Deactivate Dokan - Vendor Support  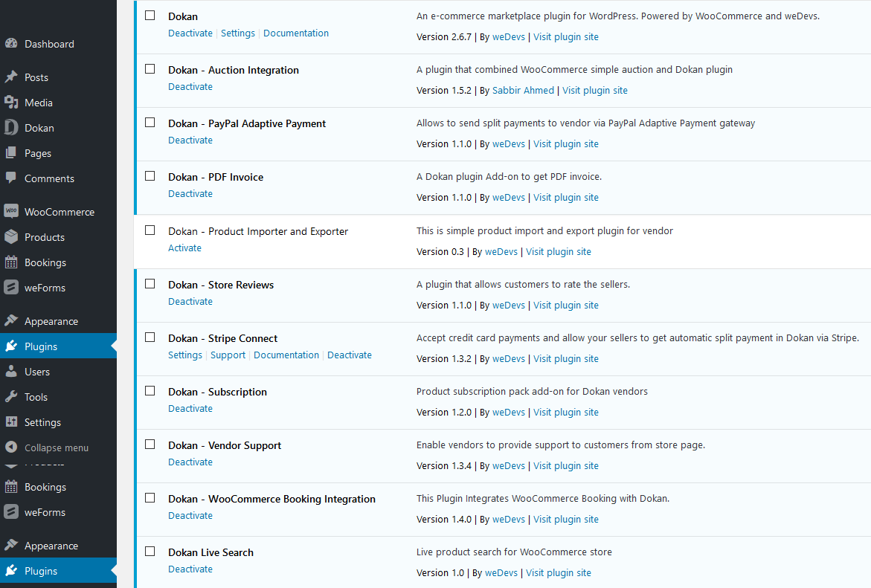tap(190, 462)
